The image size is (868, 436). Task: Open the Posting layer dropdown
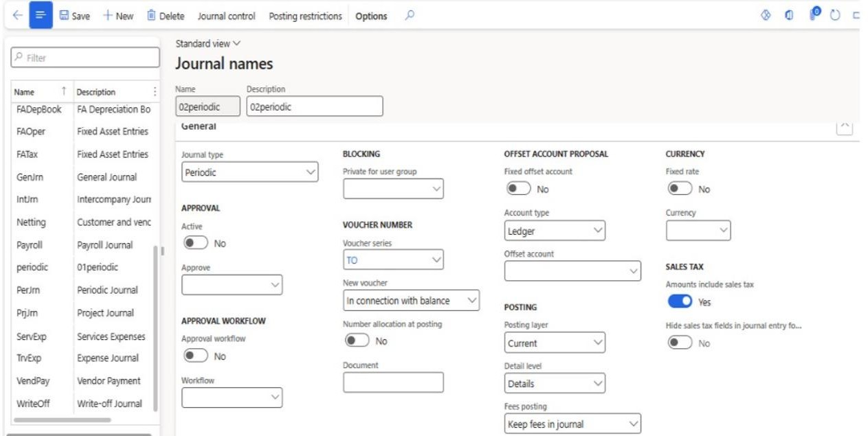(x=555, y=343)
